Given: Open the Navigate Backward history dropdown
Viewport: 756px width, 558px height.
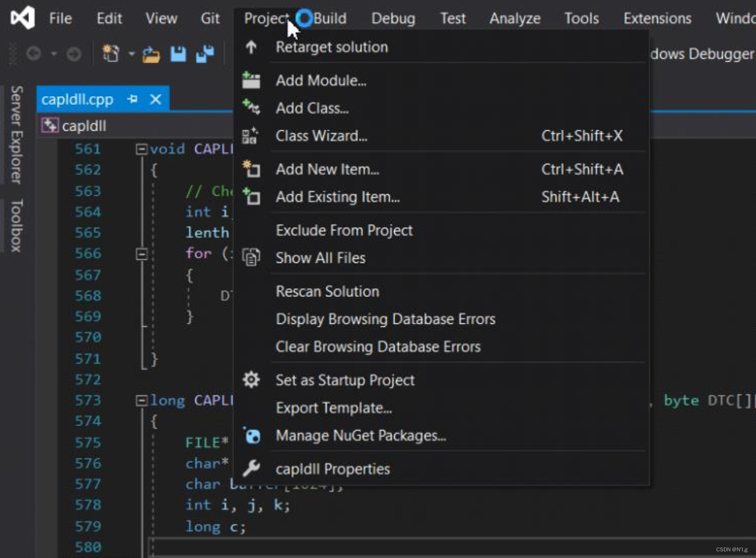Looking at the screenshot, I should (54, 53).
